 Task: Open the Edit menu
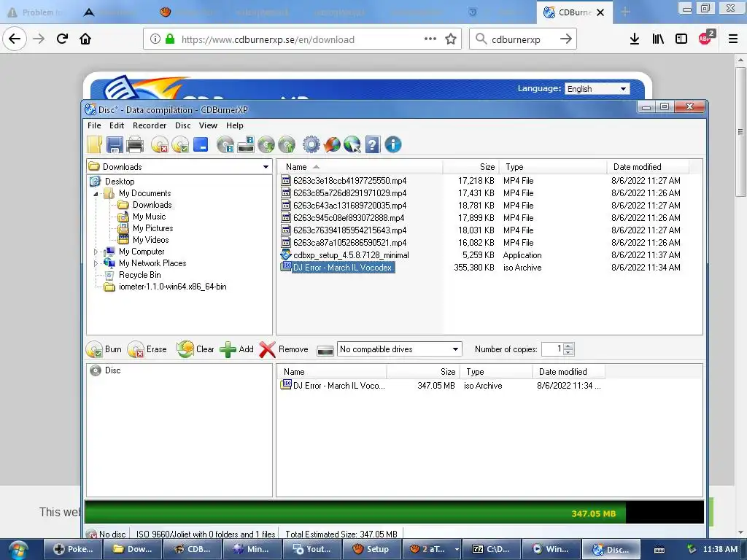point(116,125)
